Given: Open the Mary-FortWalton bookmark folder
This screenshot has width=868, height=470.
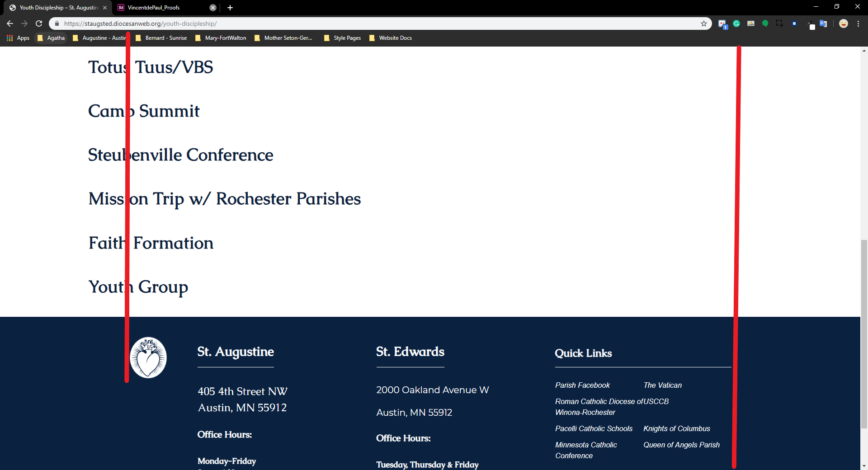Looking at the screenshot, I should [221, 38].
